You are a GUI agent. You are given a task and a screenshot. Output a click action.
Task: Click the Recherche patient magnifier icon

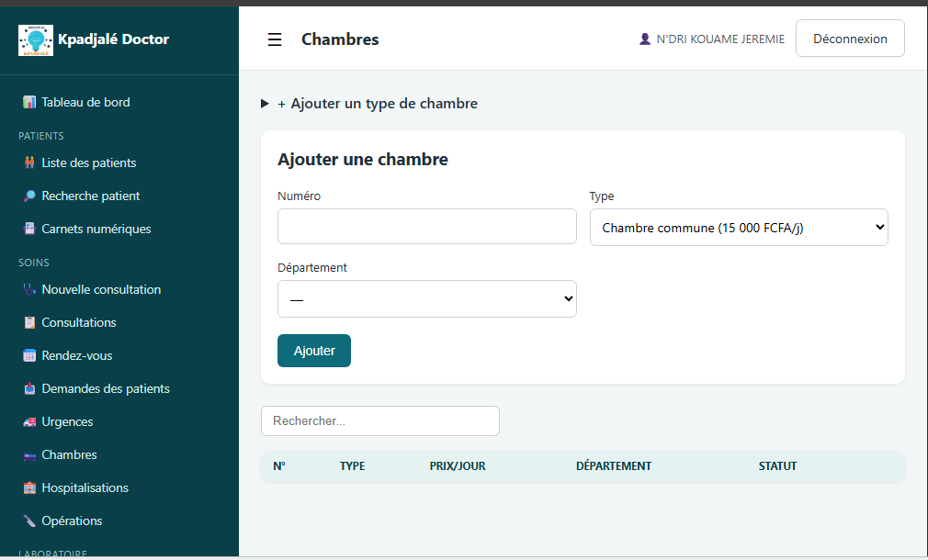pos(29,196)
